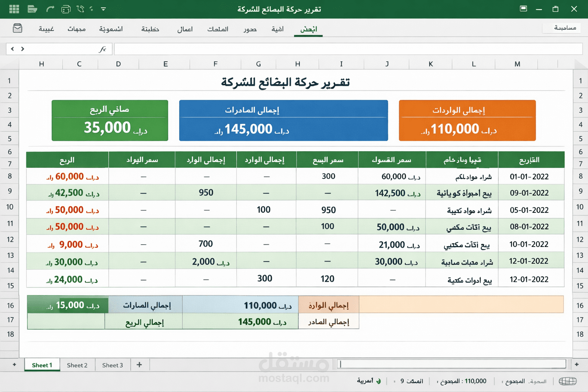The image size is (588, 392).
Task: Click the orange 110,000 summary card
Action: [467, 121]
